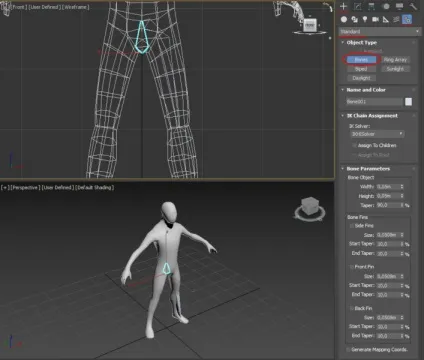Open the Create tab (plus icon)
The height and width of the screenshot is (360, 424).
(x=344, y=6)
